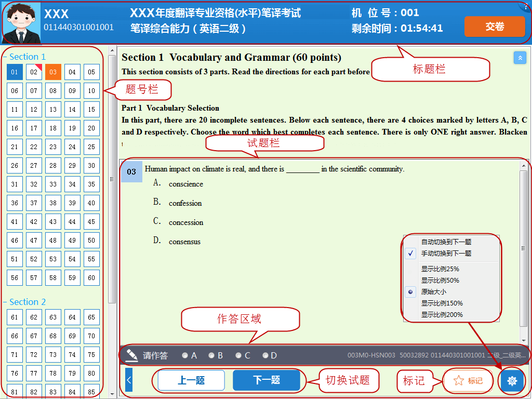The height and width of the screenshot is (399, 532).
Task: Click answer choice text 'conscience'
Action: [186, 184]
